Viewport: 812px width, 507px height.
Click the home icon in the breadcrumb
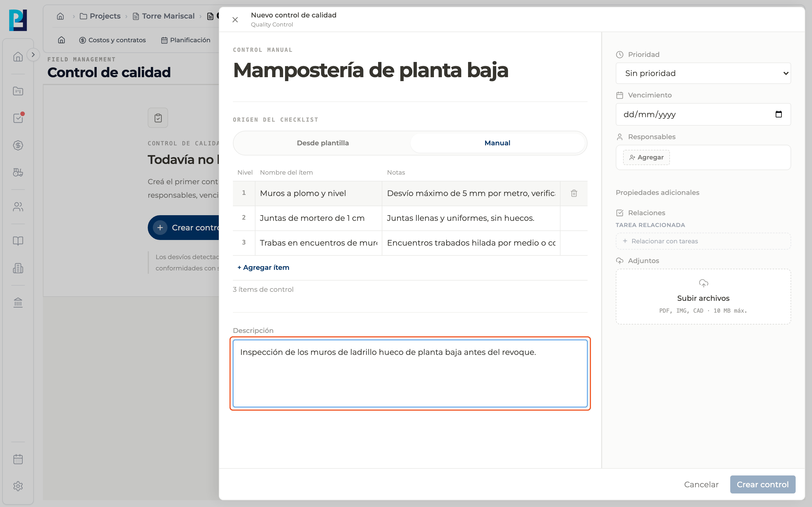point(60,16)
